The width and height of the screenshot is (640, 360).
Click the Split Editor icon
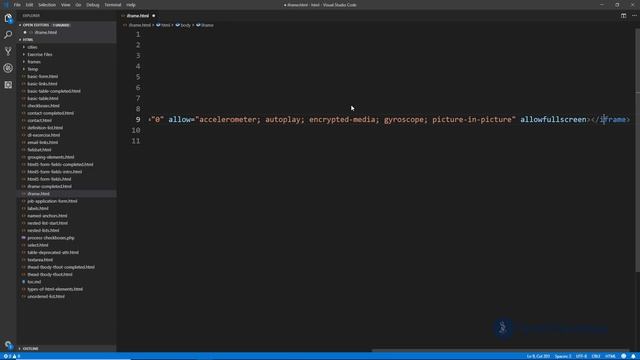(623, 16)
